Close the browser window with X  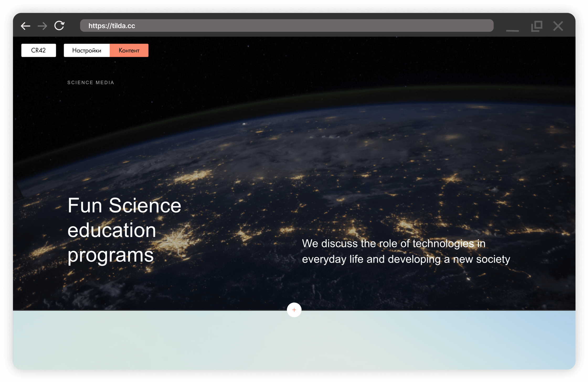558,26
